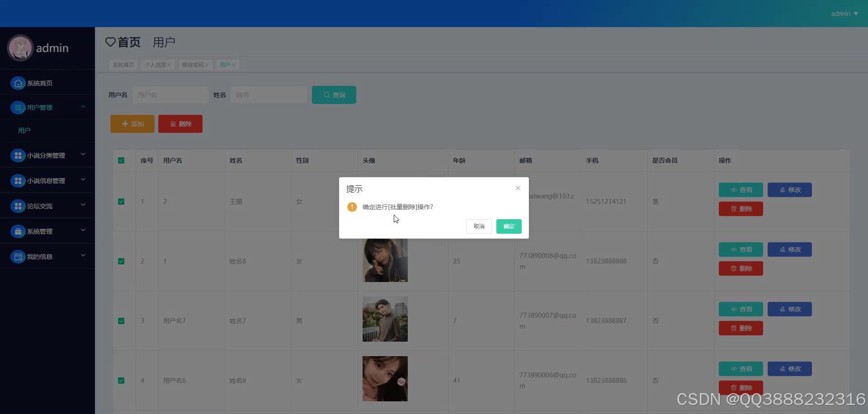Viewport: 868px width, 414px height.
Task: Open avatar thumbnail of 姓名6
Action: 385,379
